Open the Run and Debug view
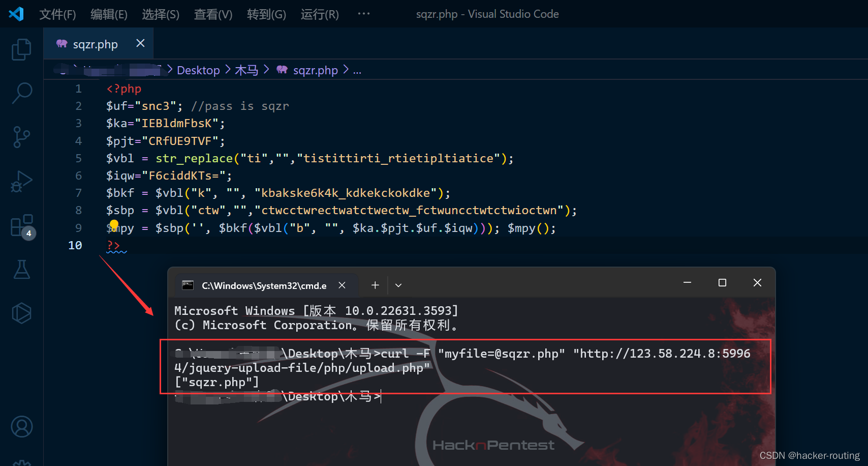Image resolution: width=868 pixels, height=466 pixels. click(21, 181)
